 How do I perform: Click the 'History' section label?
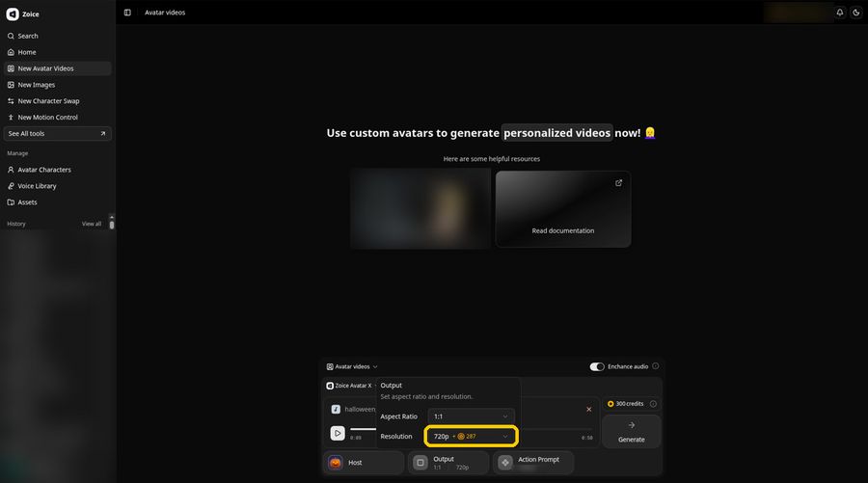point(16,224)
